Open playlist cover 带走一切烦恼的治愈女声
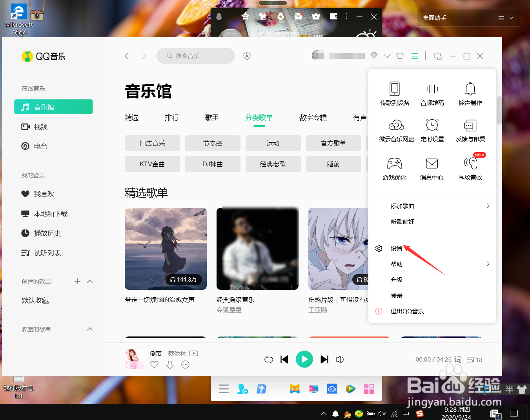Image resolution: width=530 pixels, height=420 pixels. 166,249
